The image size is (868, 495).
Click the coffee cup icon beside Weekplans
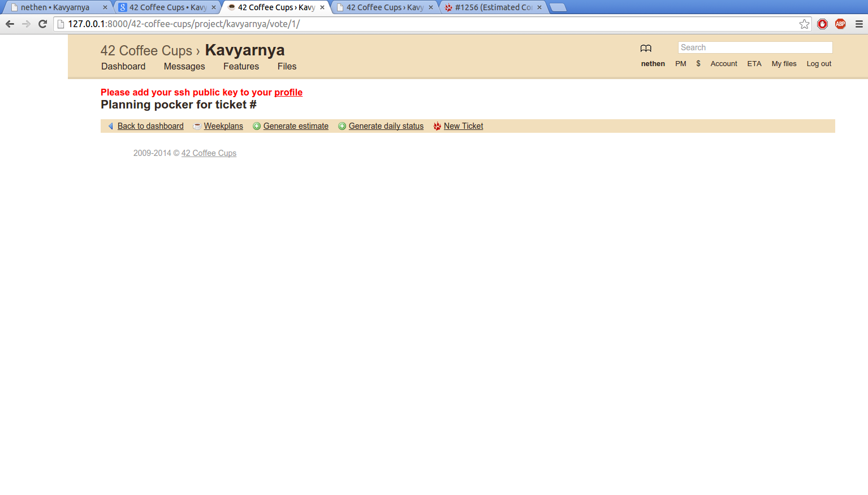(x=197, y=126)
